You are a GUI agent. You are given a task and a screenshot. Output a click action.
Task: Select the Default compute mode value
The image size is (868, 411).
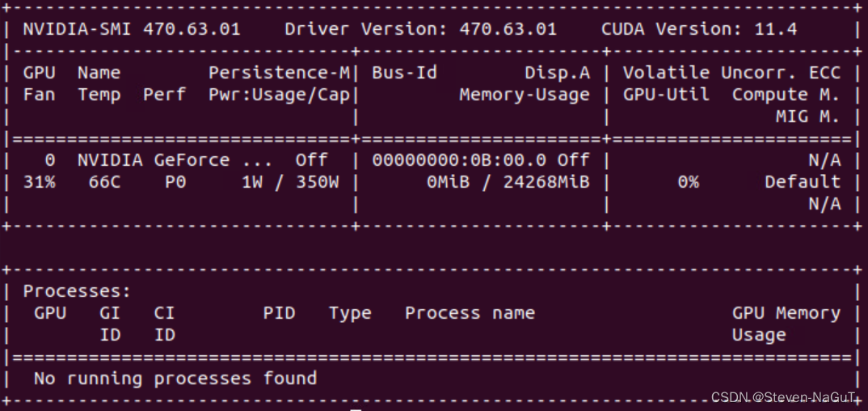click(803, 182)
